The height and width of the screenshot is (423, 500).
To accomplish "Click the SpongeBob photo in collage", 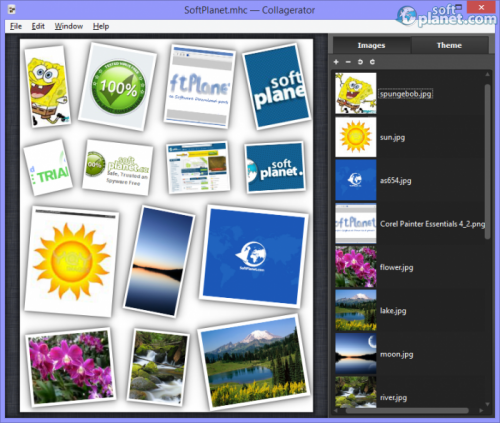I will pos(48,87).
